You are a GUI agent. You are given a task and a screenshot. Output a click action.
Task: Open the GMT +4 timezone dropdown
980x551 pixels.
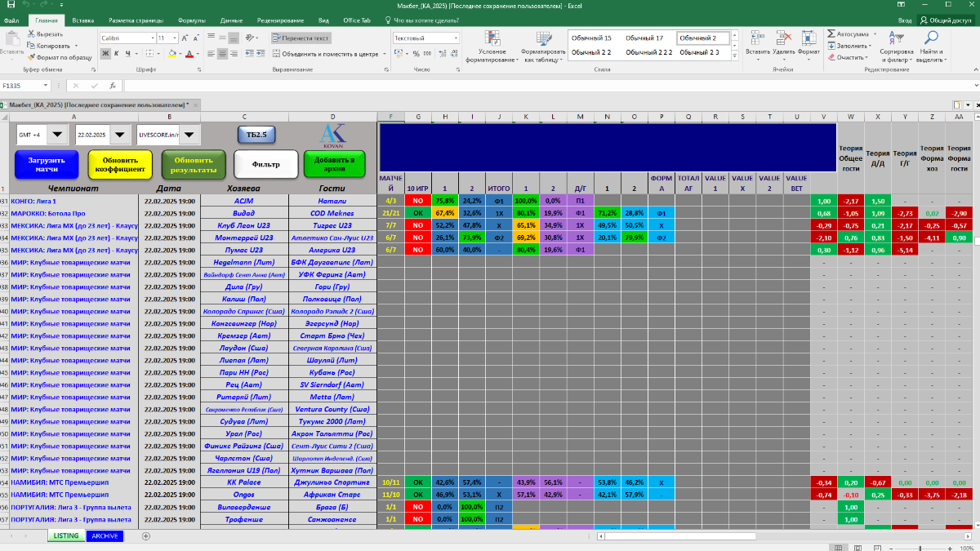[57, 135]
